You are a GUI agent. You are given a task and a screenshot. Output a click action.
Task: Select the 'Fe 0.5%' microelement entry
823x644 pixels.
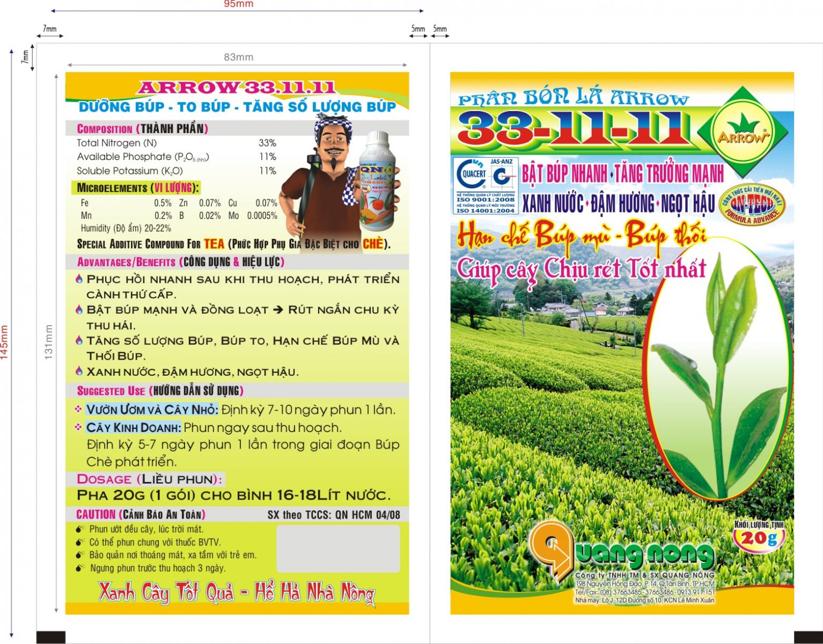(x=126, y=203)
